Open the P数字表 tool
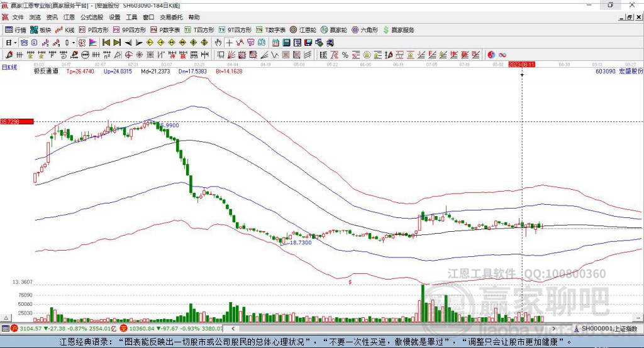The image size is (644, 348). click(165, 30)
